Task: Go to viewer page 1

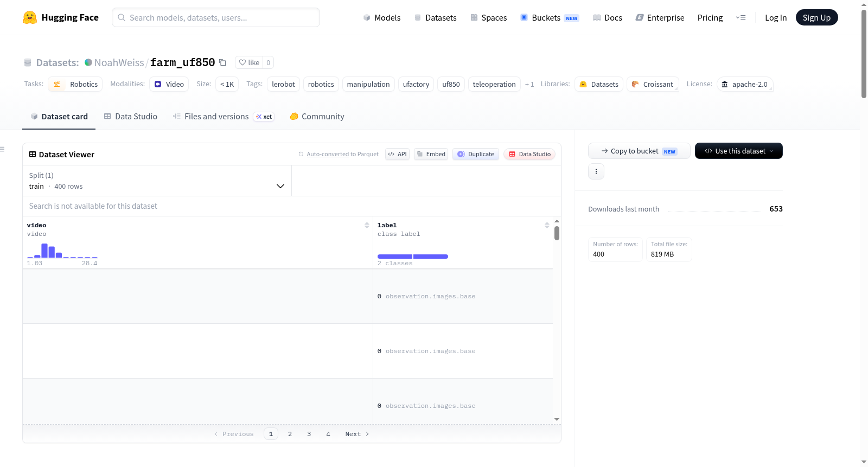Action: tap(271, 434)
